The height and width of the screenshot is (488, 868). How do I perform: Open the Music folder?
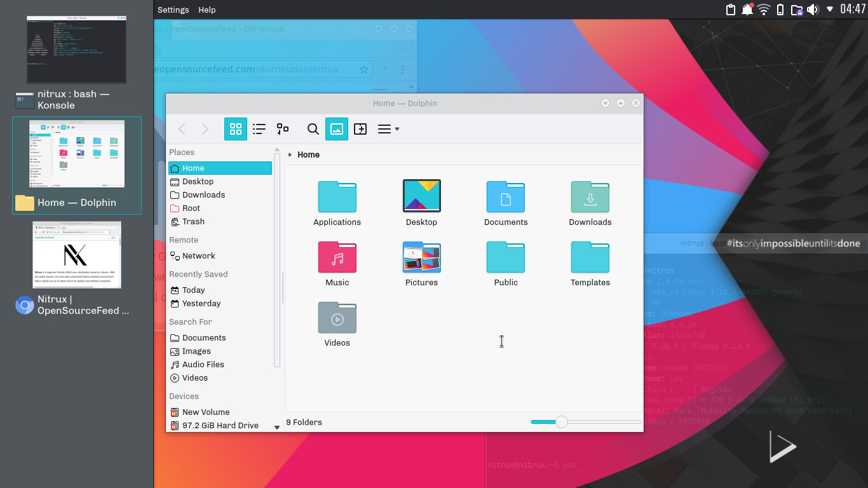(x=337, y=259)
